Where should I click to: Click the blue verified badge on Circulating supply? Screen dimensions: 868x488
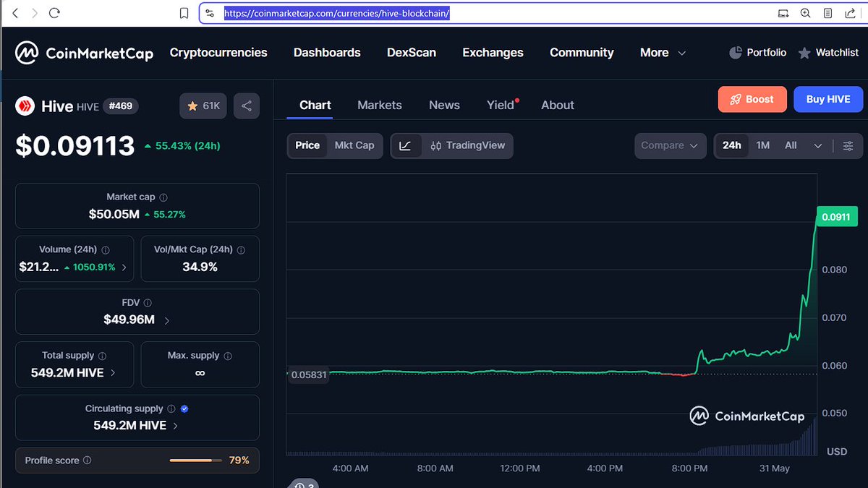pyautogui.click(x=184, y=409)
